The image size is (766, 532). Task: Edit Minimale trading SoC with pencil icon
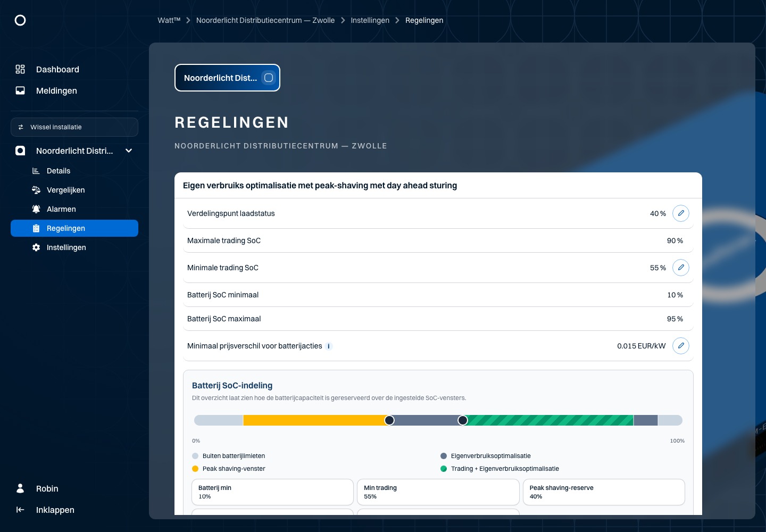[681, 268]
